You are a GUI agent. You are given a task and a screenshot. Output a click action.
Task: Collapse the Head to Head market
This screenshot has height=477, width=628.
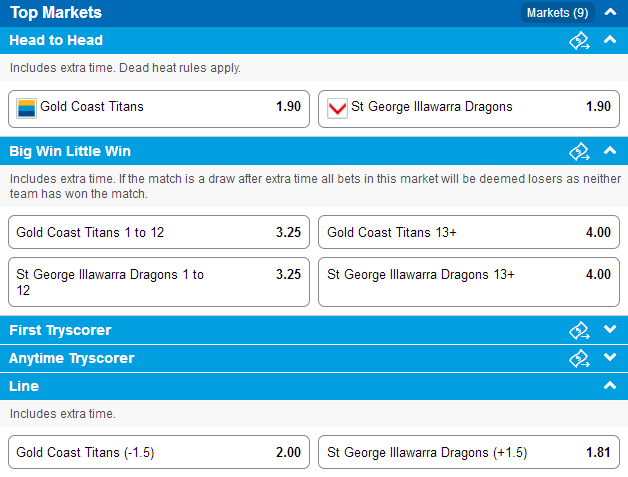[610, 40]
